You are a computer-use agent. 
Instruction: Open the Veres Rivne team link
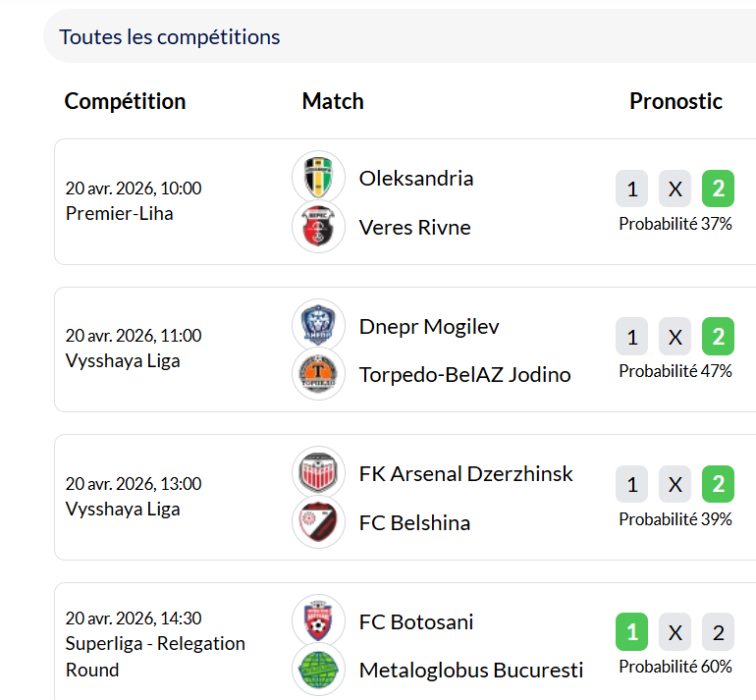pos(414,227)
